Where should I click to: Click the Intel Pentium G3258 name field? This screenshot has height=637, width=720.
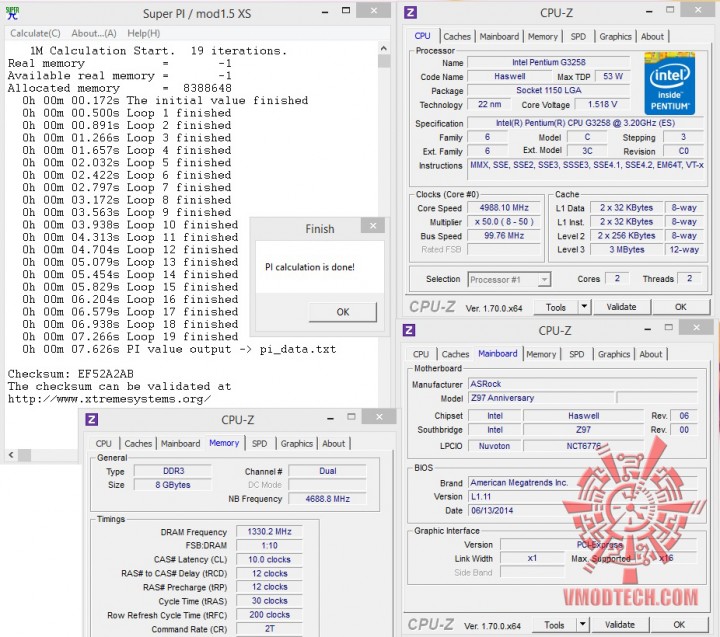[549, 62]
